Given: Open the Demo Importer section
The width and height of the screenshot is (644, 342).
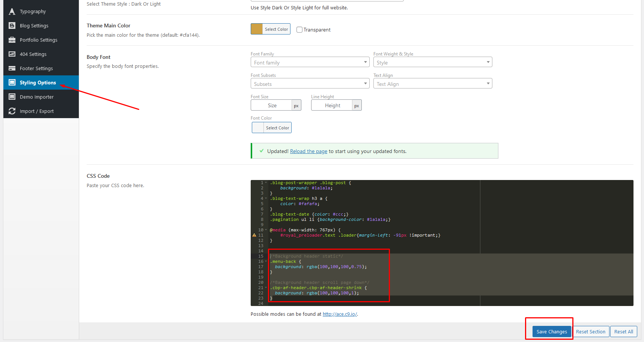Looking at the screenshot, I should tap(41, 97).
